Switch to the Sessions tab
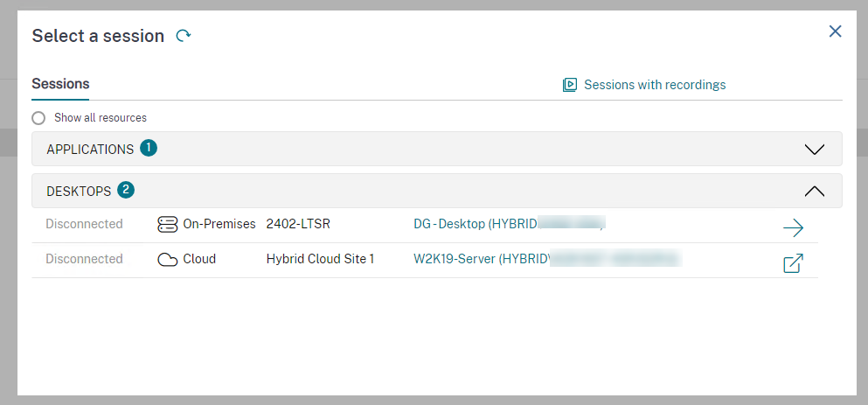 click(x=60, y=84)
